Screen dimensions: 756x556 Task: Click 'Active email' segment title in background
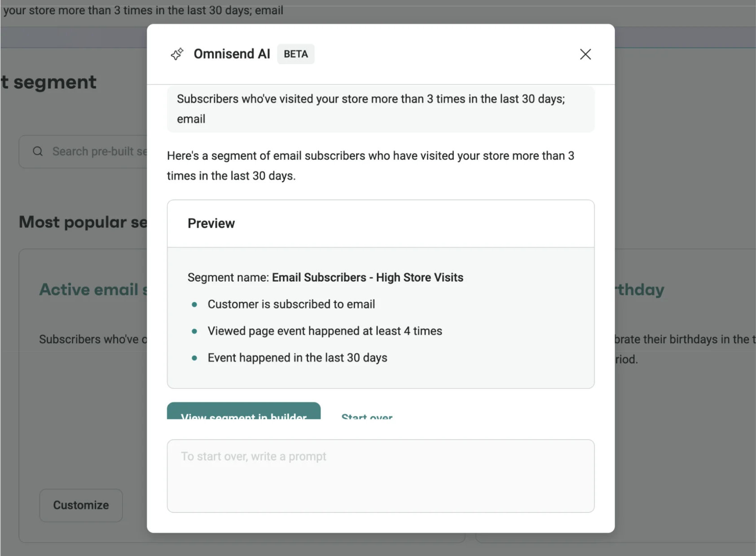[x=93, y=290]
